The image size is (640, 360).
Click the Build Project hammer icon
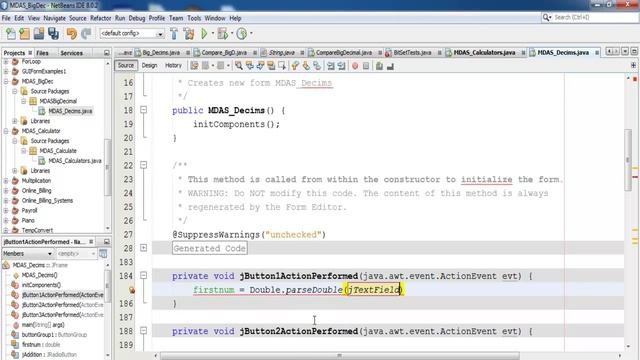(174, 33)
